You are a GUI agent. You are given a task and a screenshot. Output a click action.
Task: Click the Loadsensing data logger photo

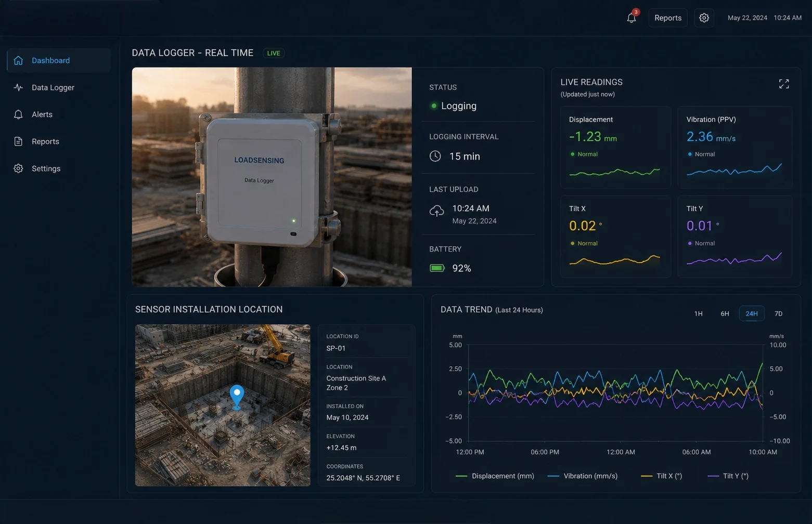(x=272, y=177)
